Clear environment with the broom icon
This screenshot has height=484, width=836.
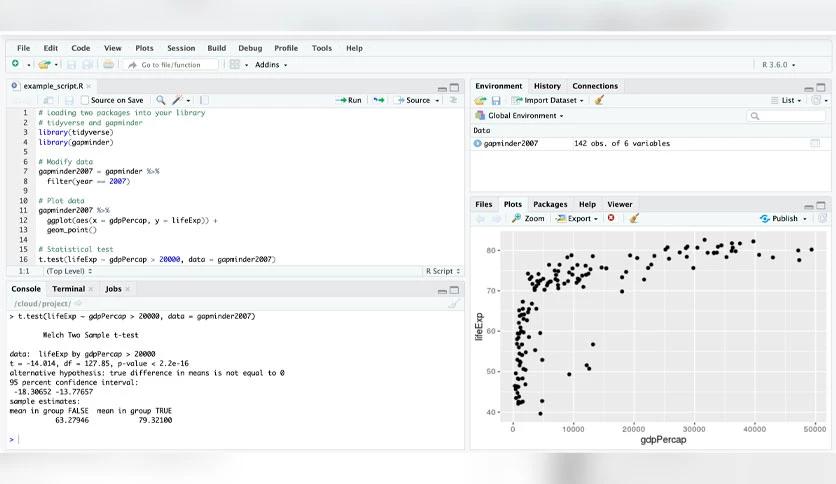pyautogui.click(x=599, y=100)
